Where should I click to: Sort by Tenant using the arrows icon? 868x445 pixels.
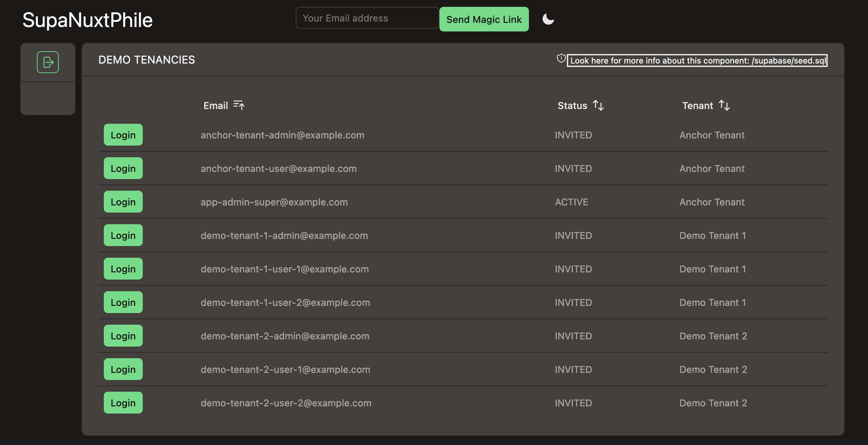[724, 105]
